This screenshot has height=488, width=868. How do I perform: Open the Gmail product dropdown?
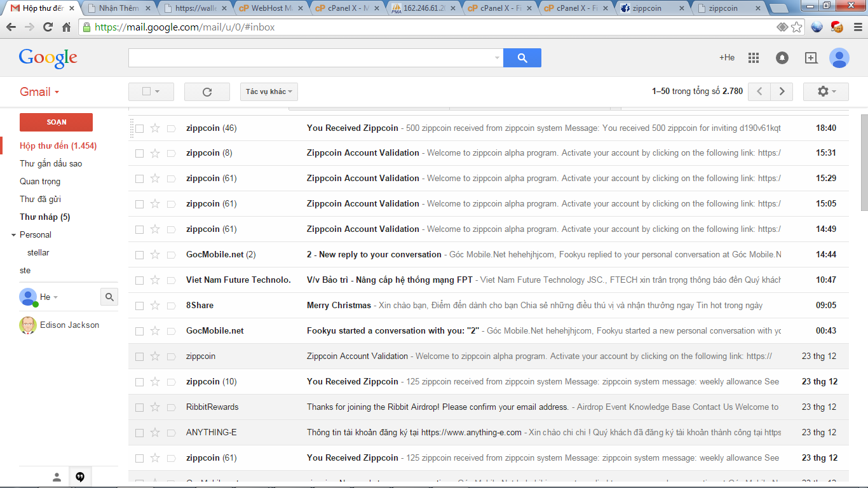point(39,91)
